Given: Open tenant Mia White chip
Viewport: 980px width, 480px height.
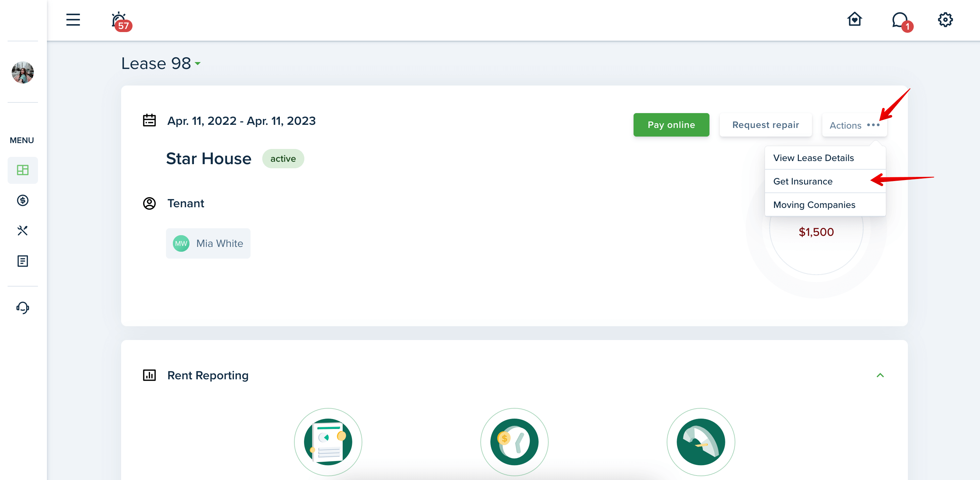Looking at the screenshot, I should (x=208, y=243).
